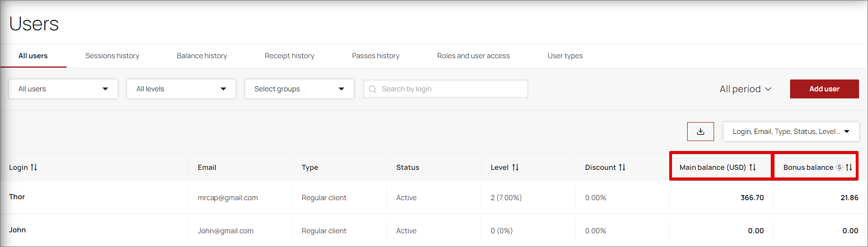Click the download export icon button
Screen dimensions: 868x247
tap(700, 132)
